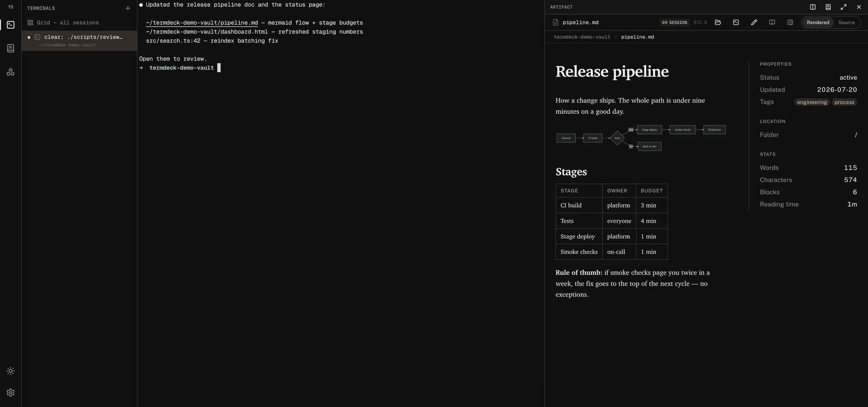Click the BUDGET column header
Image resolution: width=868 pixels, height=407 pixels.
pos(652,191)
